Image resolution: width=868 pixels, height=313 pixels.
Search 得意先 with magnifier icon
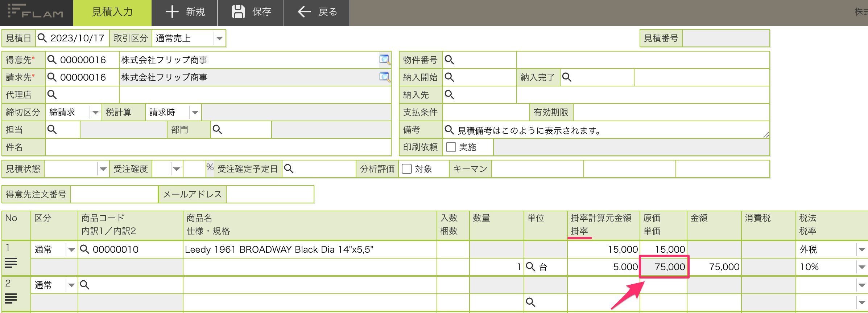pos(52,60)
